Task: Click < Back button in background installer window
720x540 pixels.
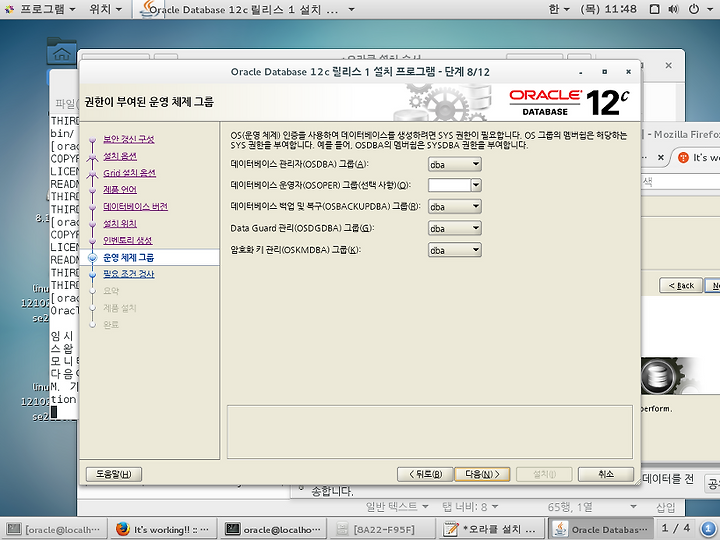Action: pos(681,285)
